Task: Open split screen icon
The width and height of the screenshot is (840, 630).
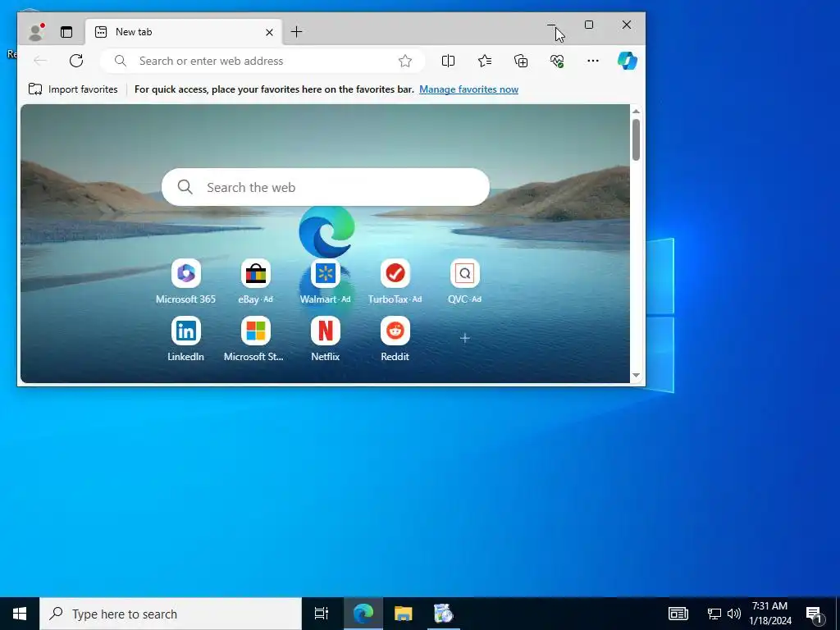Action: pyautogui.click(x=448, y=61)
